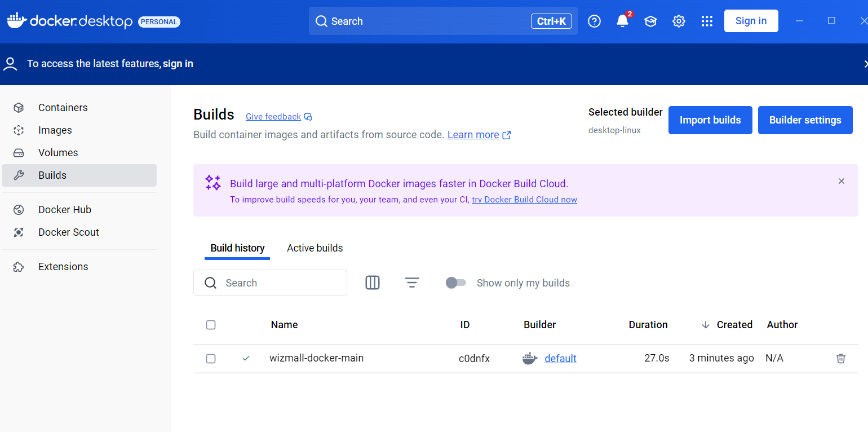Viewport: 868px width, 432px height.
Task: Delete the wizmall-docker-main build with trash icon
Action: (841, 358)
